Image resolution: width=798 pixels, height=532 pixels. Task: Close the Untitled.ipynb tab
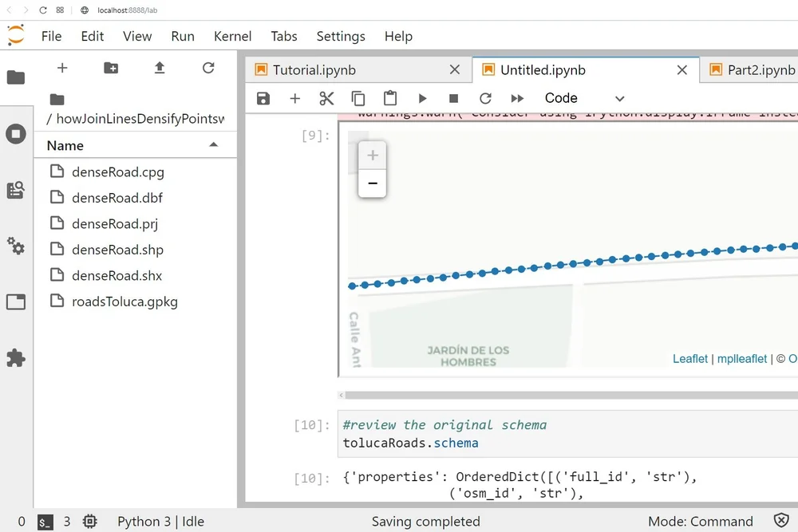[682, 69]
